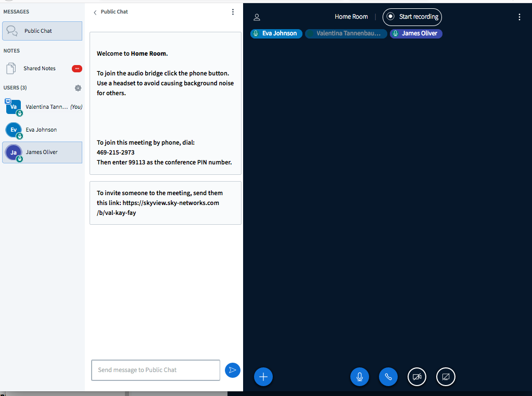
Task: Click the Public Chat speech bubbles icon
Action: point(12,31)
